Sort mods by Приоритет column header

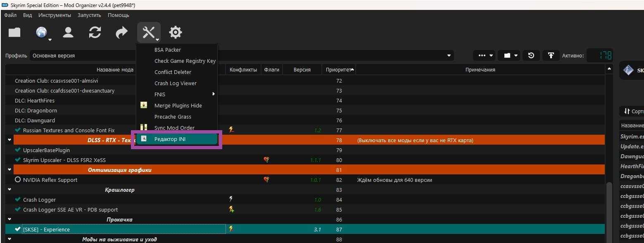tap(338, 69)
